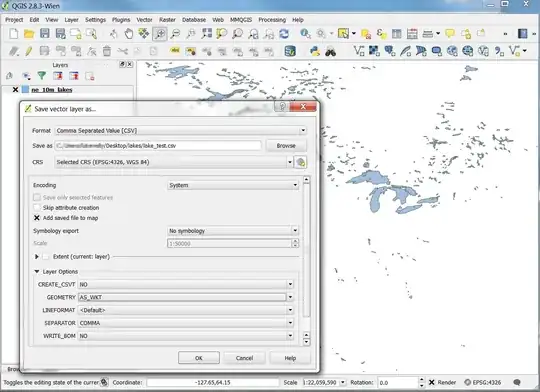Image resolution: width=540 pixels, height=392 pixels.
Task: Click the Save project floppy disk icon
Action: point(45,34)
